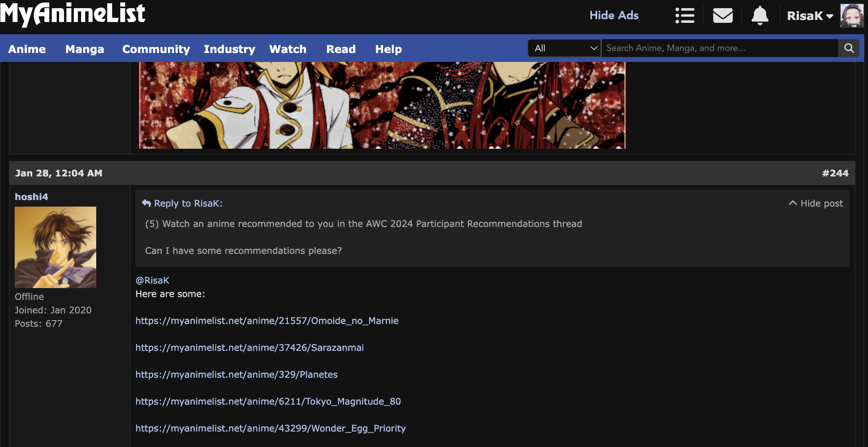Click the Posts: 677 text
Screen dimensions: 868x447
click(x=39, y=324)
